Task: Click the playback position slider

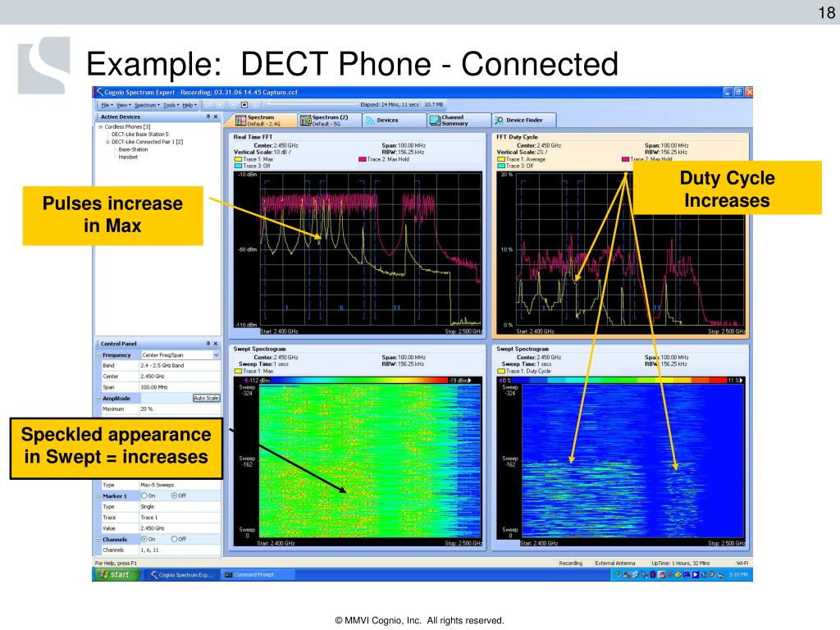Action: pyautogui.click(x=312, y=104)
